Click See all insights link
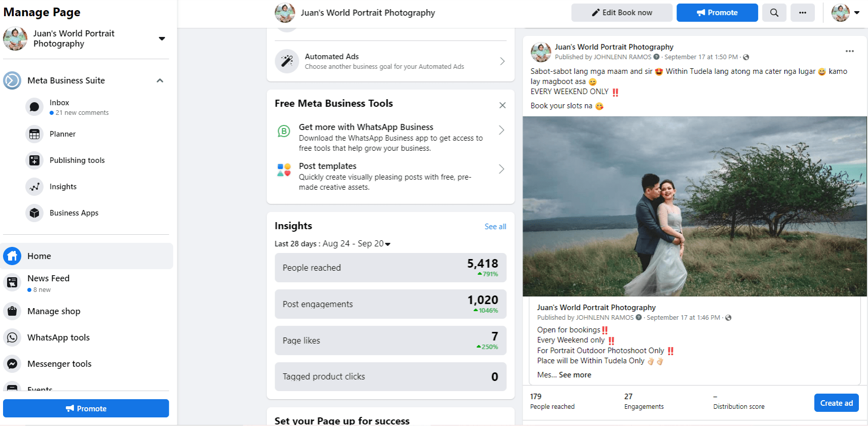Screen dimensions: 868x426 pyautogui.click(x=495, y=227)
